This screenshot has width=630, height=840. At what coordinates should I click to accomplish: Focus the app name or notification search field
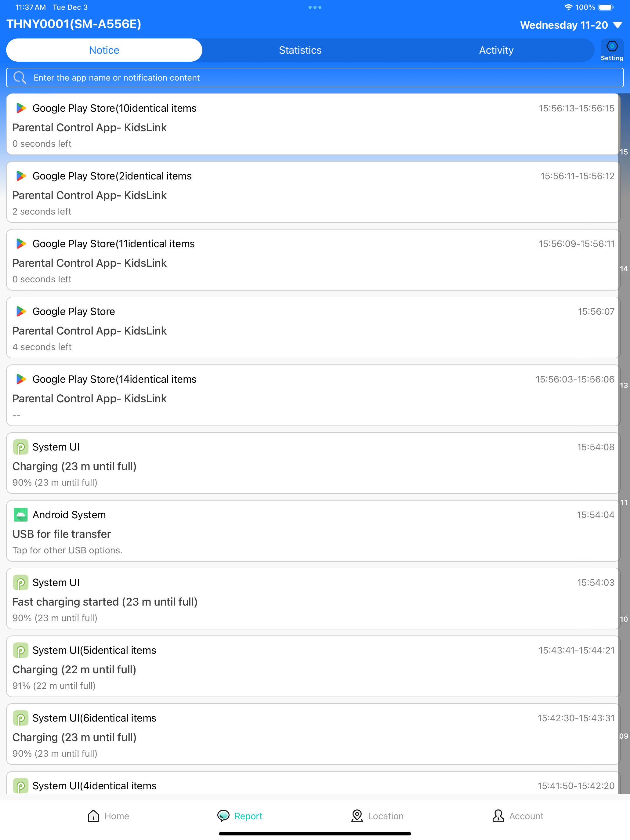[315, 78]
